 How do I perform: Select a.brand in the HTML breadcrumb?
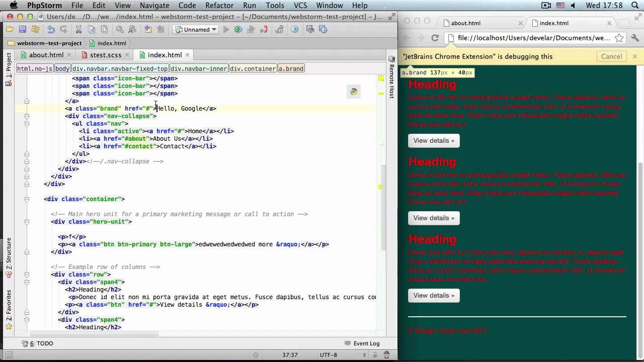click(291, 68)
